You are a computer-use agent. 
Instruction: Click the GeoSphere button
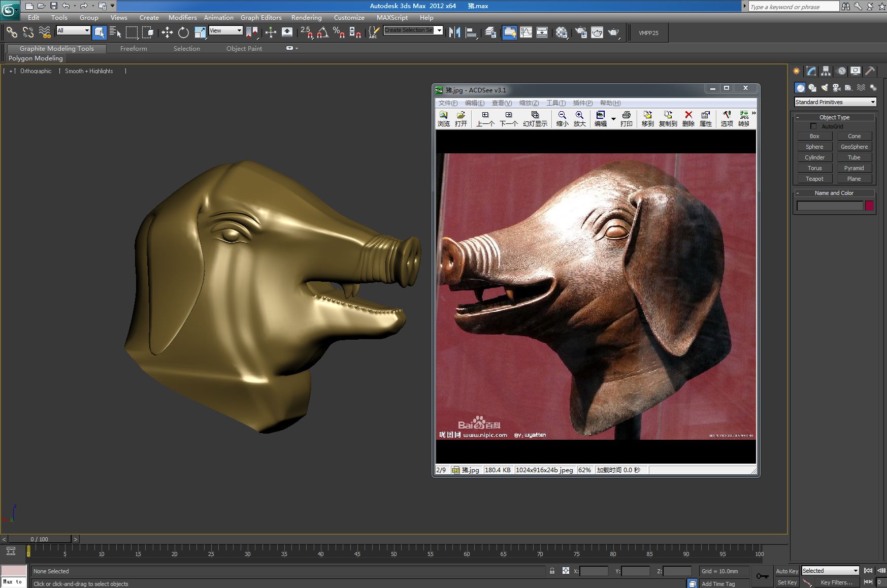(x=855, y=147)
